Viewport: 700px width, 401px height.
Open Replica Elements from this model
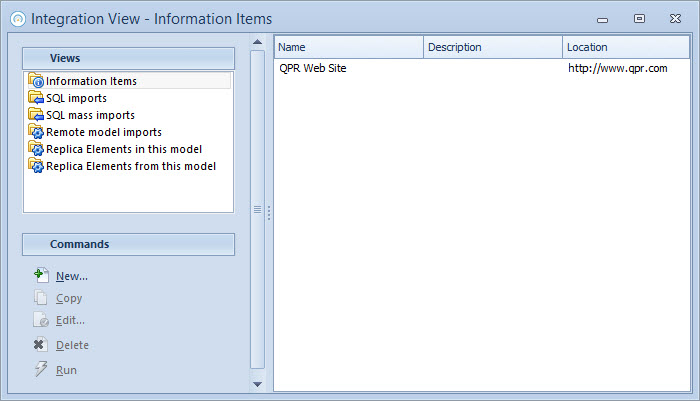tap(131, 166)
